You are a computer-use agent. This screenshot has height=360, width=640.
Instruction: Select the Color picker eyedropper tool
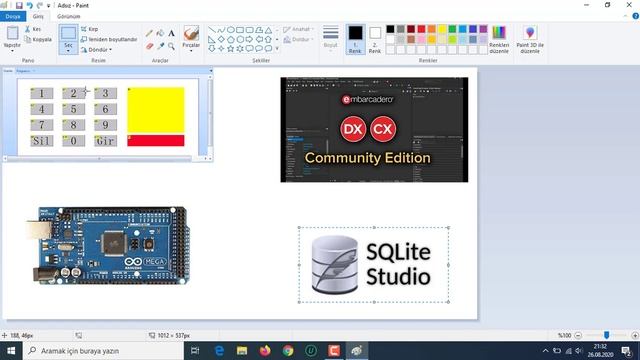160,47
